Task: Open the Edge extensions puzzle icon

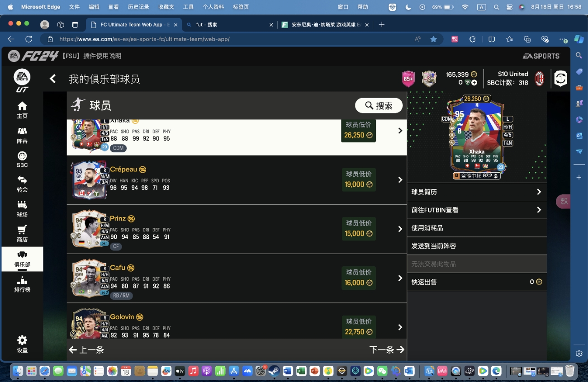Action: point(473,39)
